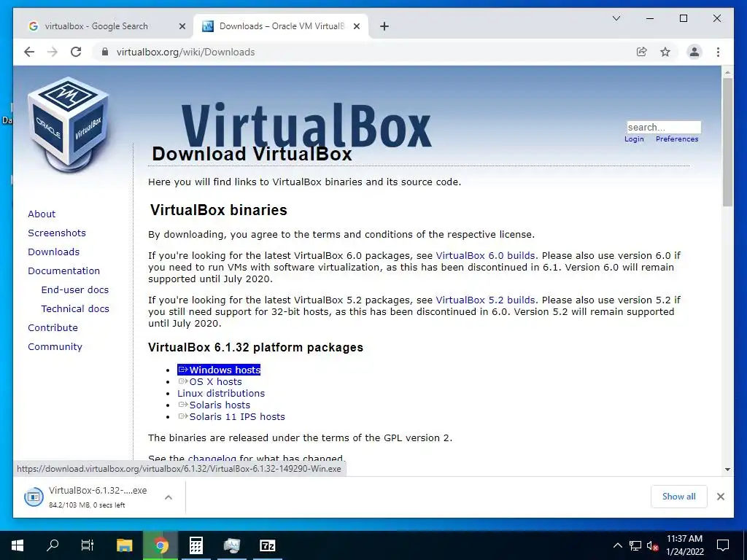The image size is (747, 560).
Task: Open the taskbar clock and date
Action: pos(684,545)
